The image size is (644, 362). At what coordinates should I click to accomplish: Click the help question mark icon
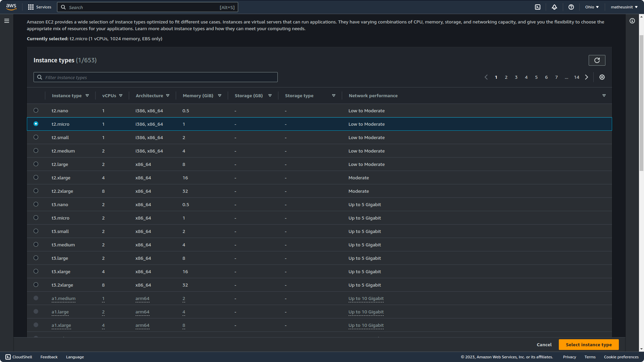(x=571, y=7)
